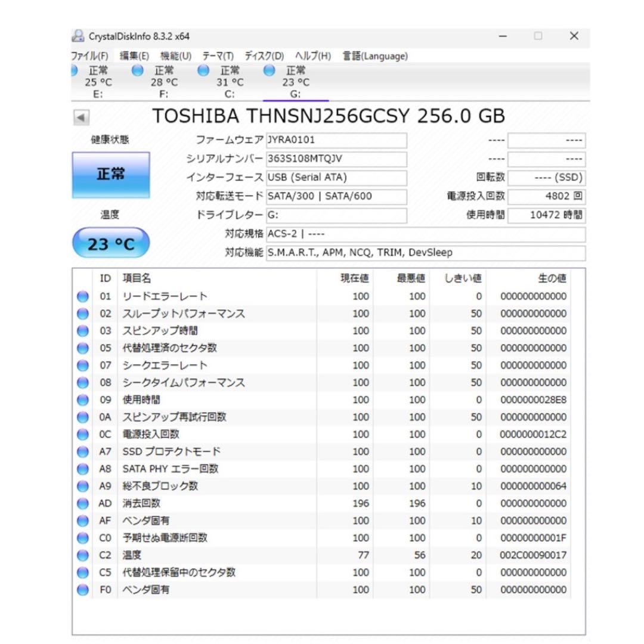Close the CrystalDiskInfo window
Screen dimensions: 644x644
(x=574, y=36)
